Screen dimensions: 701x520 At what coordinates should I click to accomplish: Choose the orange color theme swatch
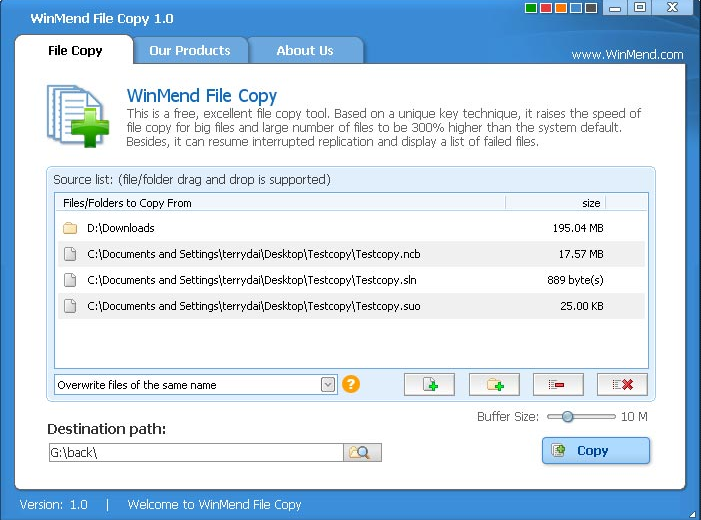pyautogui.click(x=561, y=8)
